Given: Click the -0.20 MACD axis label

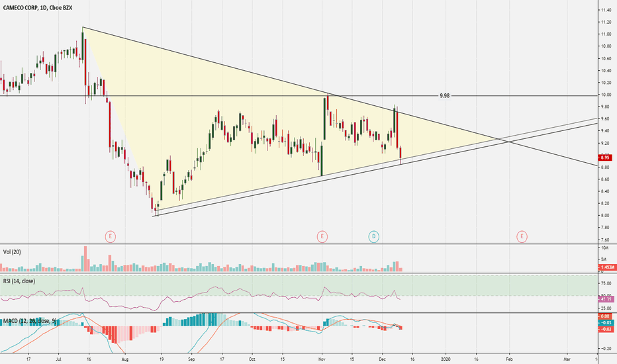Looking at the screenshot, I should [606, 348].
